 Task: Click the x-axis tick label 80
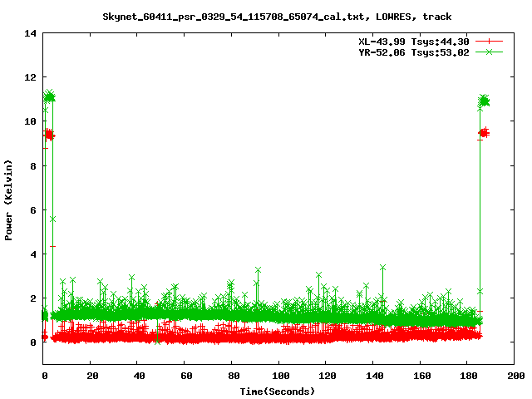coord(234,376)
